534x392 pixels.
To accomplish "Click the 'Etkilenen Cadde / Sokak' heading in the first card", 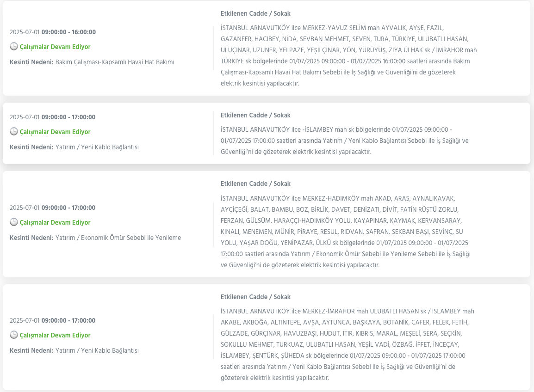I will (255, 13).
